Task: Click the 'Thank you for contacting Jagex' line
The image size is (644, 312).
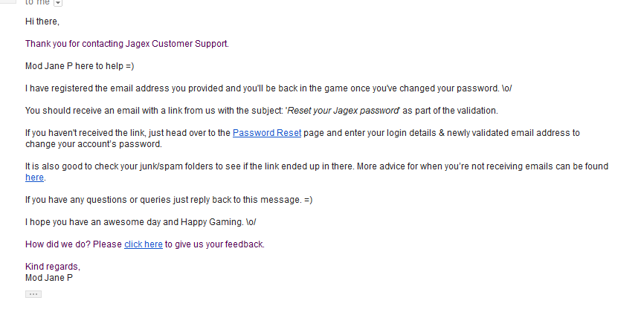Action: coord(127,44)
